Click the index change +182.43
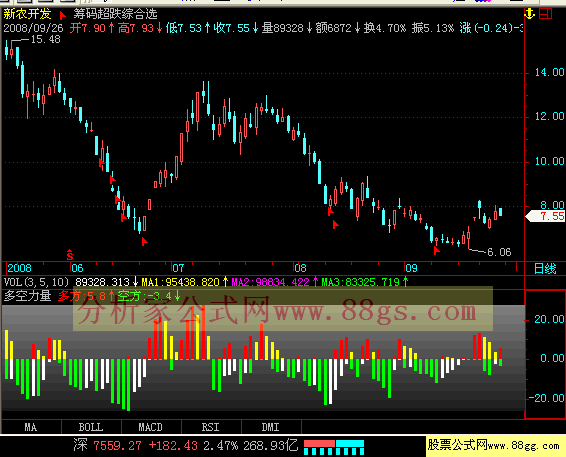Image resolution: width=566 pixels, height=457 pixels. coord(173,446)
